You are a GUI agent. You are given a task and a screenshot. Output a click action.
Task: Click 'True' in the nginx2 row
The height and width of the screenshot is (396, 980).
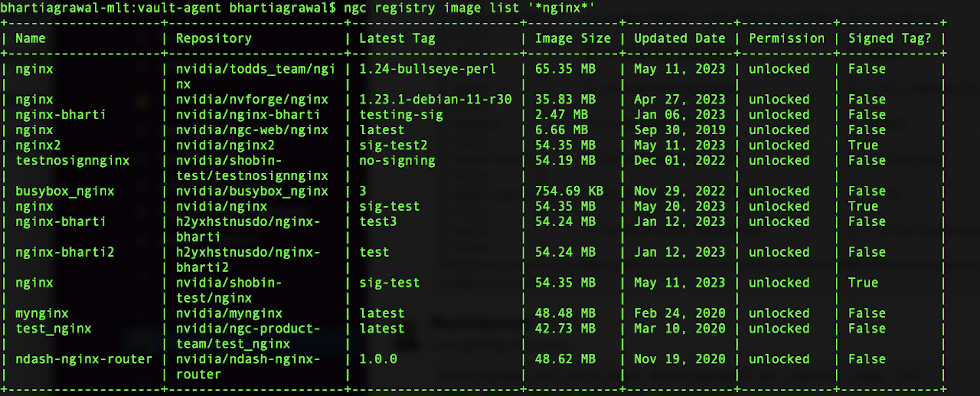pos(863,146)
